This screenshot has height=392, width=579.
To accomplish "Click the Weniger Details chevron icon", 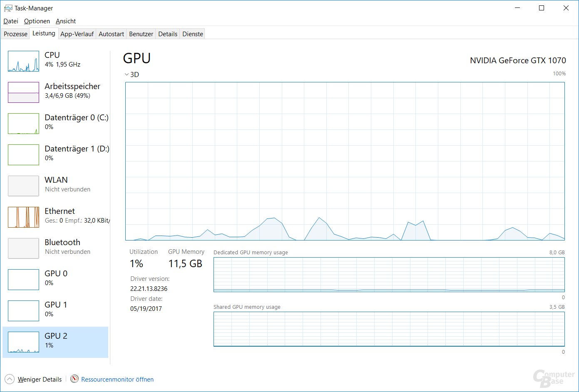I will [9, 379].
